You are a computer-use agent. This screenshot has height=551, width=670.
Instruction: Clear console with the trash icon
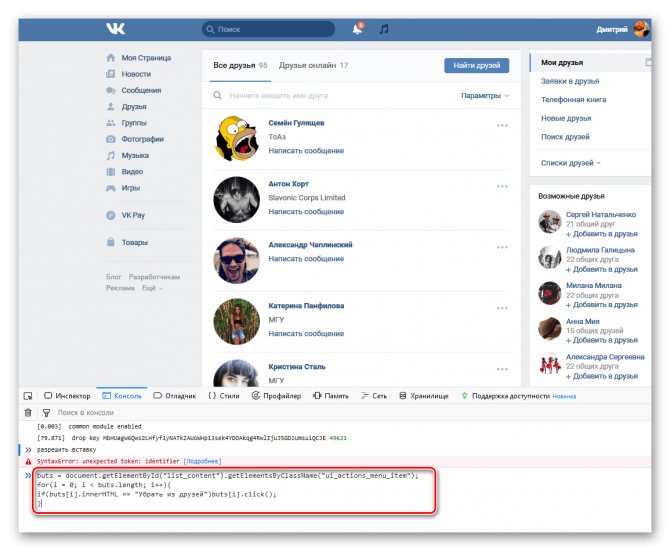point(28,413)
